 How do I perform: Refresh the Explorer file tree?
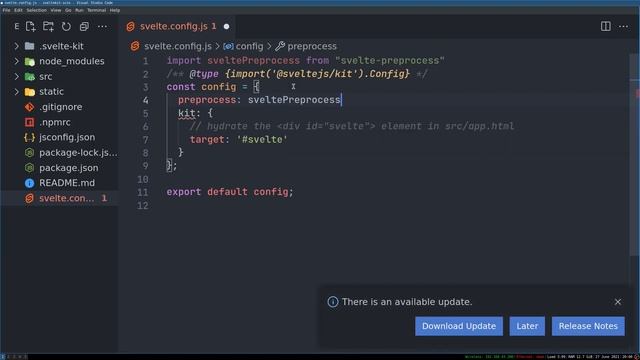point(66,27)
